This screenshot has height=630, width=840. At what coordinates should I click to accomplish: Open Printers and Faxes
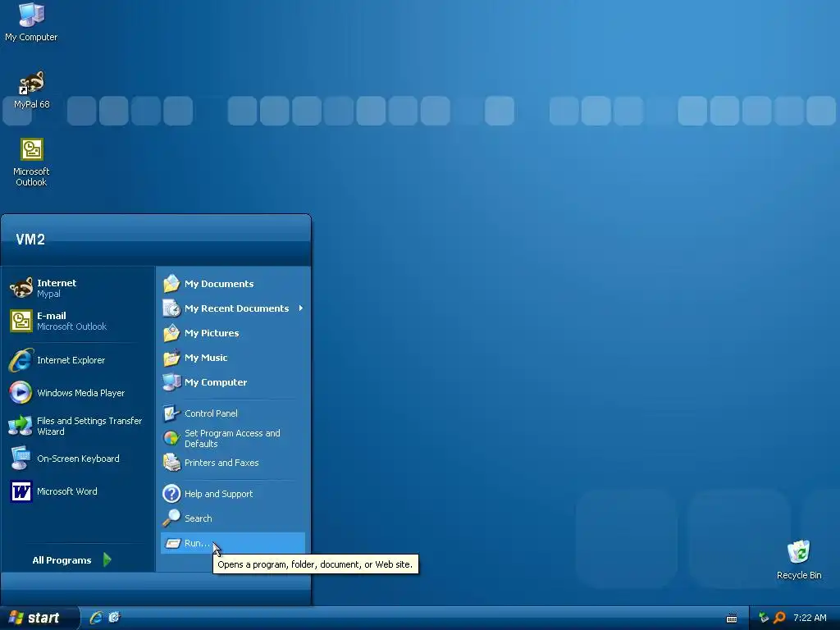(232, 463)
